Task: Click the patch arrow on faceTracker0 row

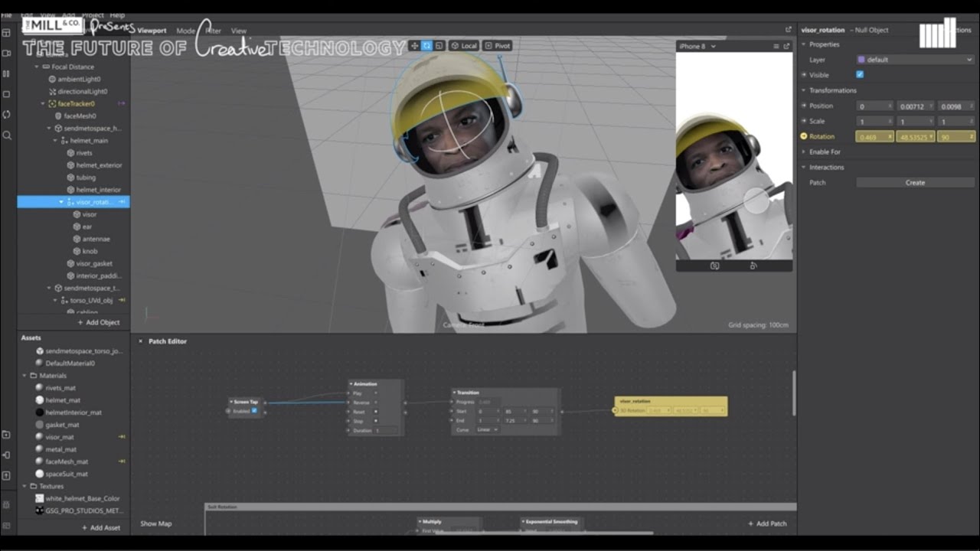Action: coord(121,103)
